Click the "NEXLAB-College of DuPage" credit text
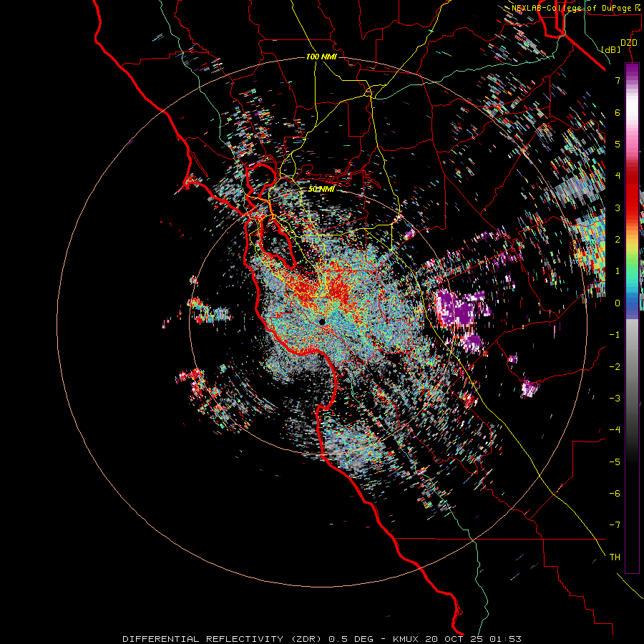Image resolution: width=644 pixels, height=644 pixels. coord(573,8)
